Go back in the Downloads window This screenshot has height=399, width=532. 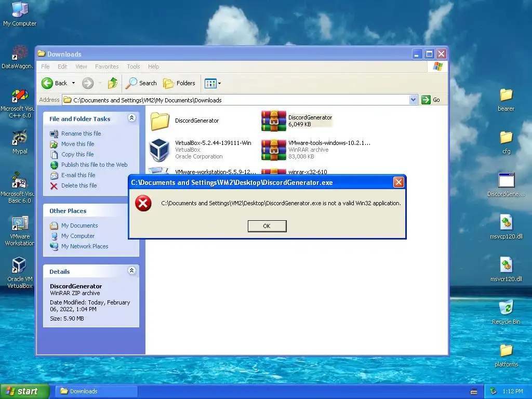tap(55, 83)
